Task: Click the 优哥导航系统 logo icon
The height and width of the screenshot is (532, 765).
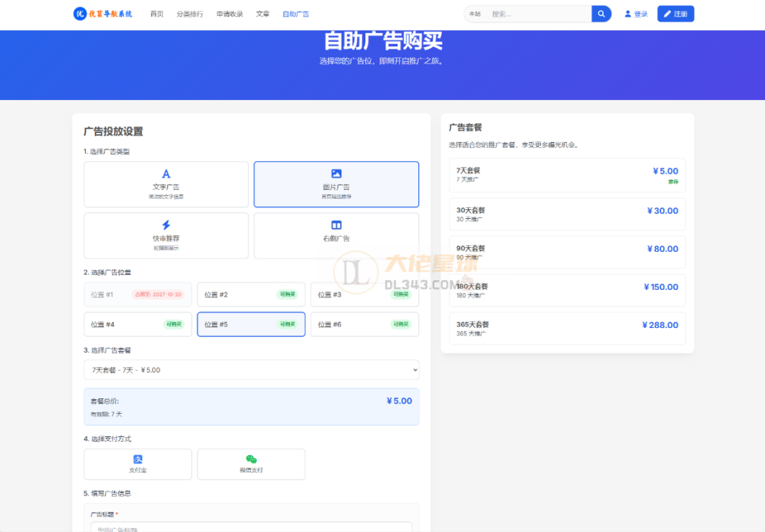Action: 80,13
